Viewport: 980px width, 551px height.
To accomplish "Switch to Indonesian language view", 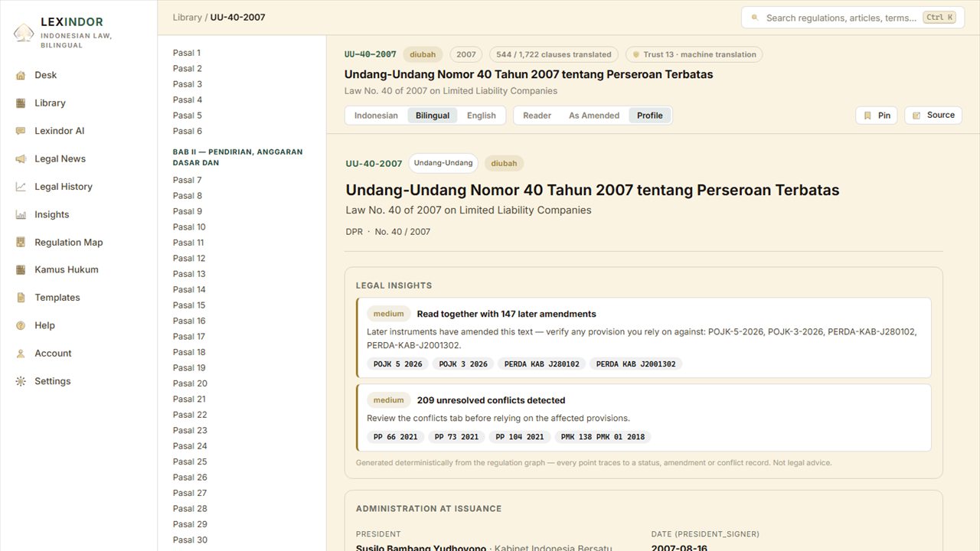I will click(376, 116).
